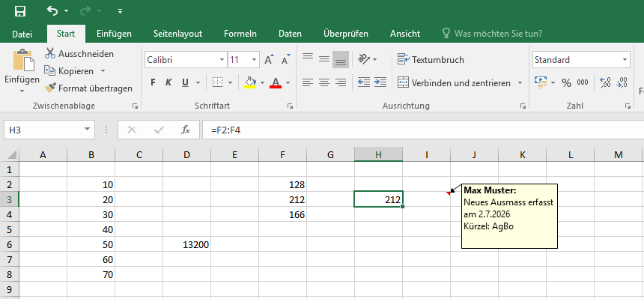
Task: Apply accounting currency number format icon
Action: tap(541, 82)
